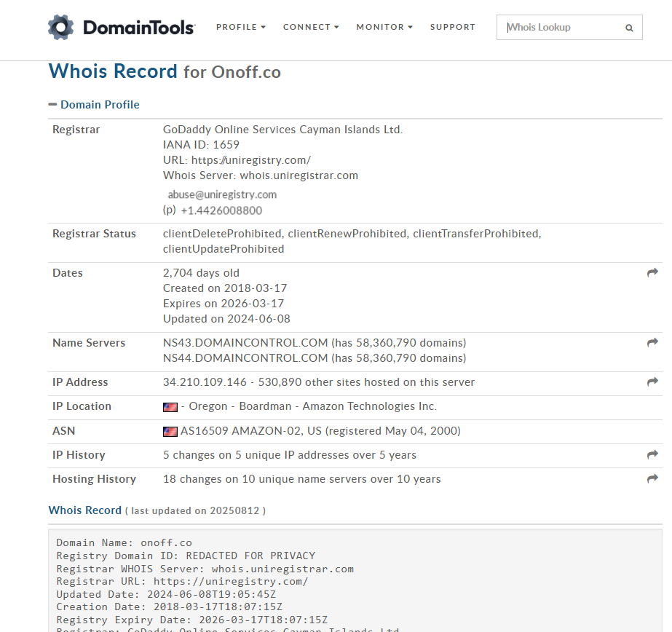Open the Monitor dropdown menu
Screen dimensions: 672x632
coord(384,27)
